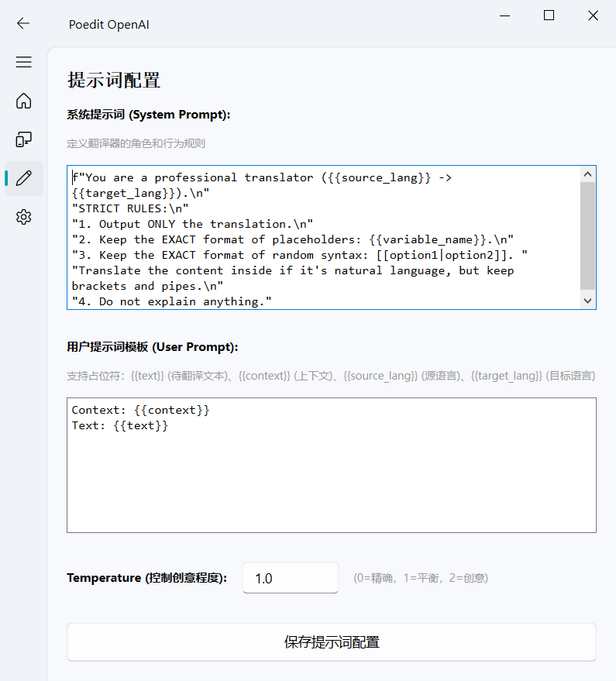Click the Temperature value field showing 1.0
The width and height of the screenshot is (616, 681).
click(x=291, y=578)
